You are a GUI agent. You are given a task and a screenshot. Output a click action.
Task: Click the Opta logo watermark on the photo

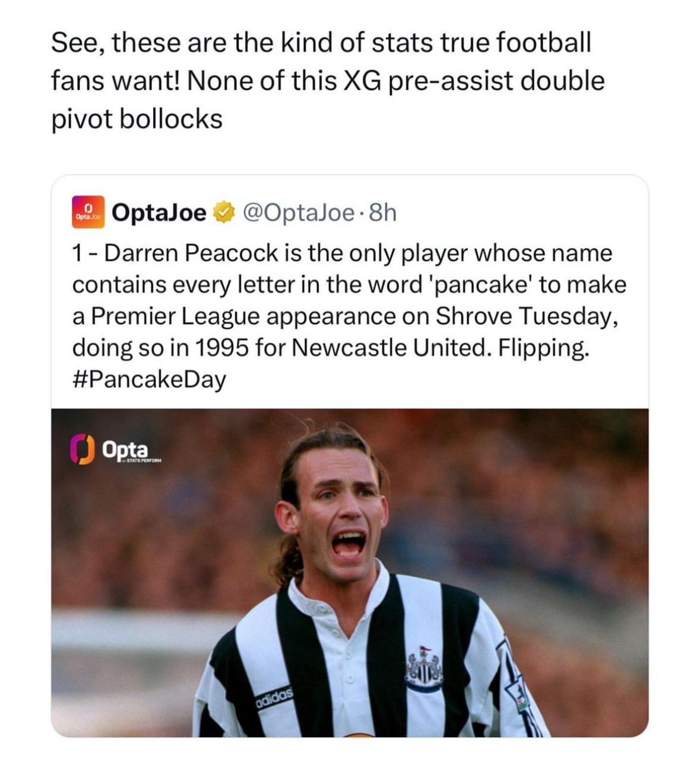pyautogui.click(x=114, y=450)
